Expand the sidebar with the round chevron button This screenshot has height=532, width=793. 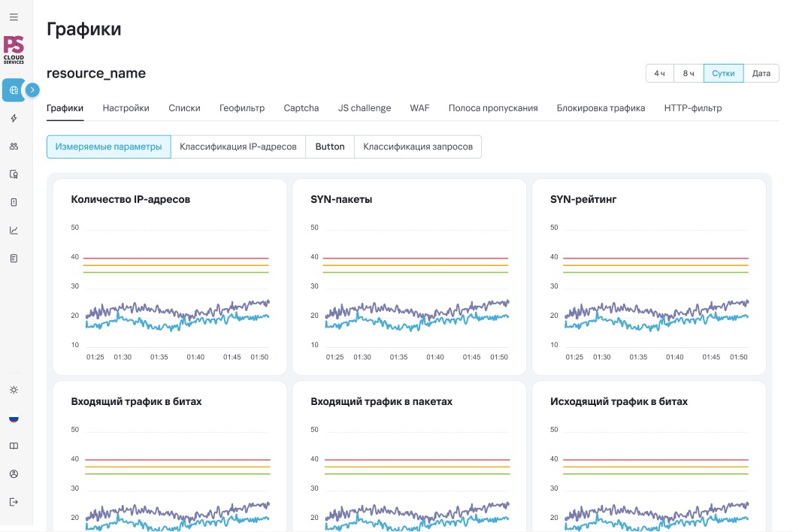[x=32, y=90]
